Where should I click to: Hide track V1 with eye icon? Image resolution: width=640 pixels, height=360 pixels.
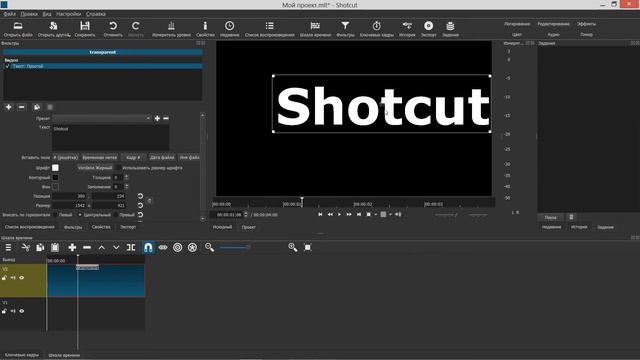pos(22,311)
